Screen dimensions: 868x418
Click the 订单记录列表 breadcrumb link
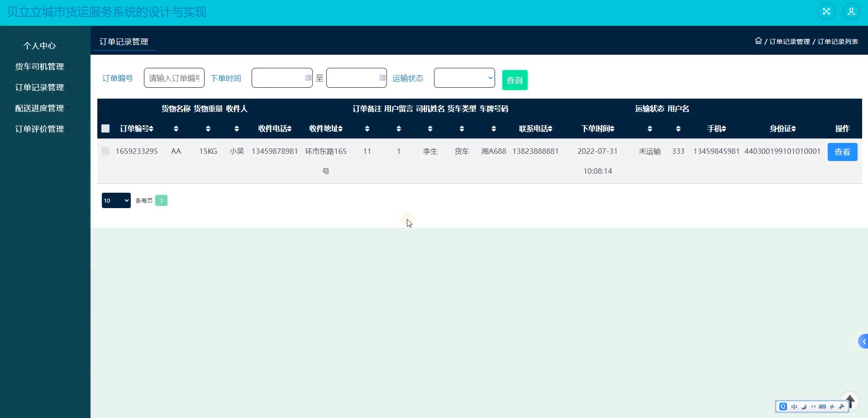click(x=838, y=42)
